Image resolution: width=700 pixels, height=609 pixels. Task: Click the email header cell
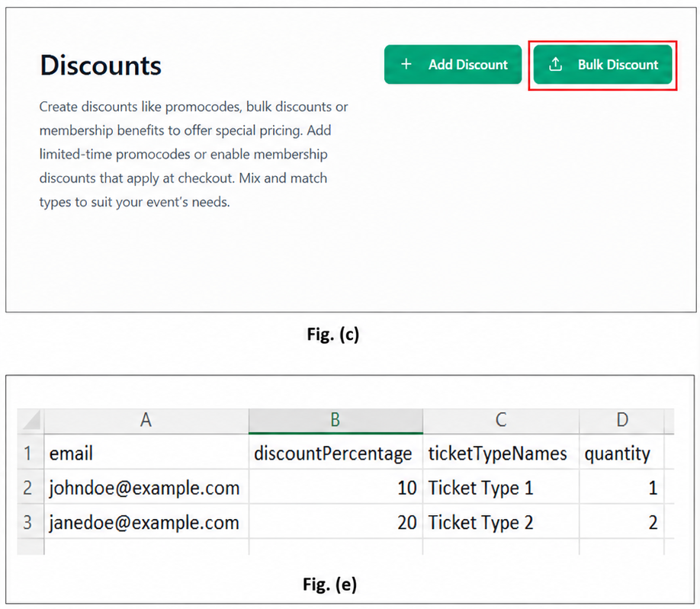[x=146, y=452]
